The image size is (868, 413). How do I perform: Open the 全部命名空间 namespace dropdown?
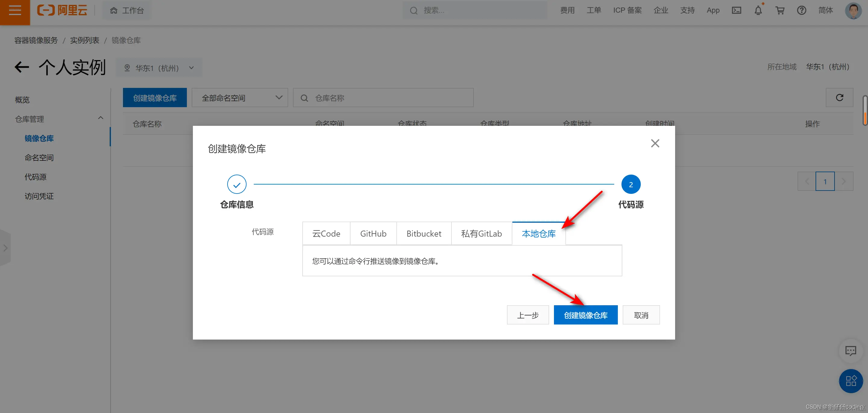click(240, 98)
